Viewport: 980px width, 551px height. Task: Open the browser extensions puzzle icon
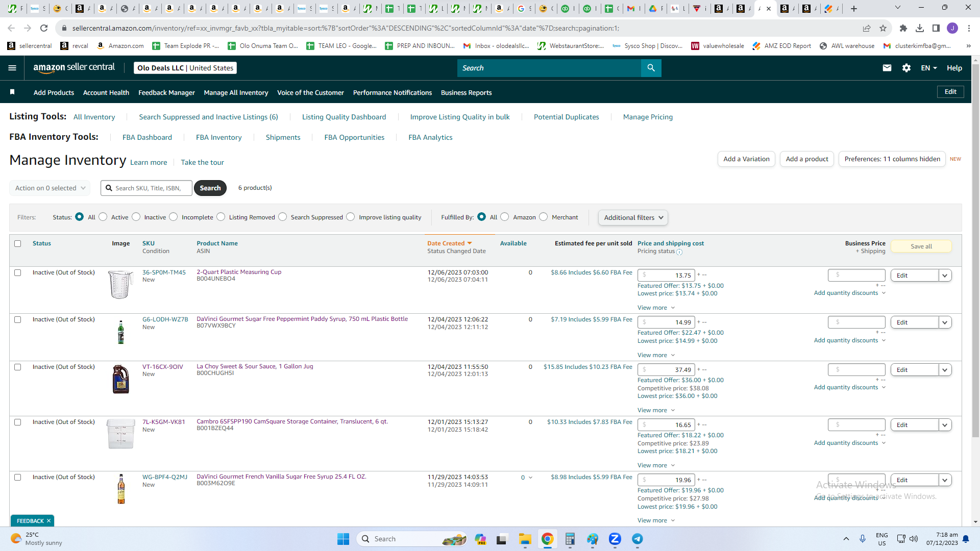903,28
